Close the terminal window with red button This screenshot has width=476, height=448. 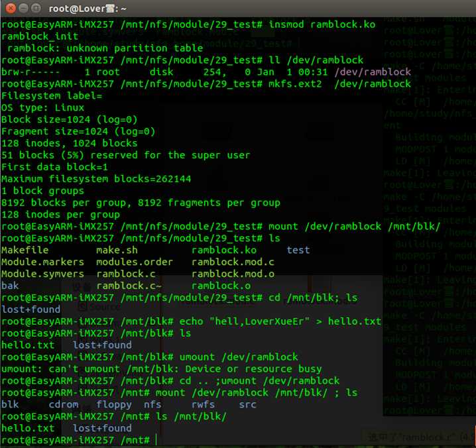point(11,8)
